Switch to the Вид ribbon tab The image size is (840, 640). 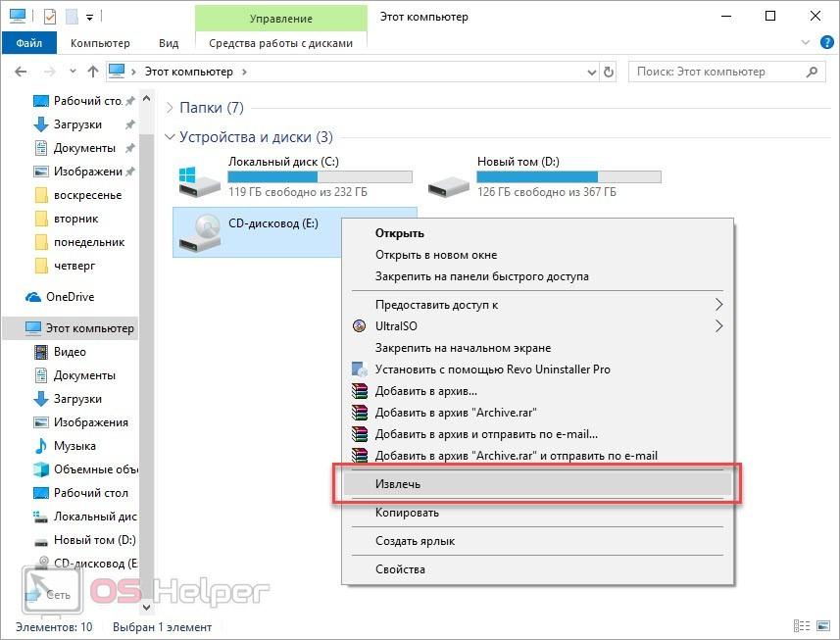[x=169, y=43]
